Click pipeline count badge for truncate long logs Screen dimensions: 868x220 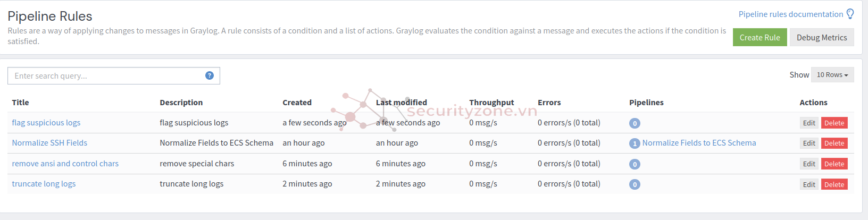[635, 184]
